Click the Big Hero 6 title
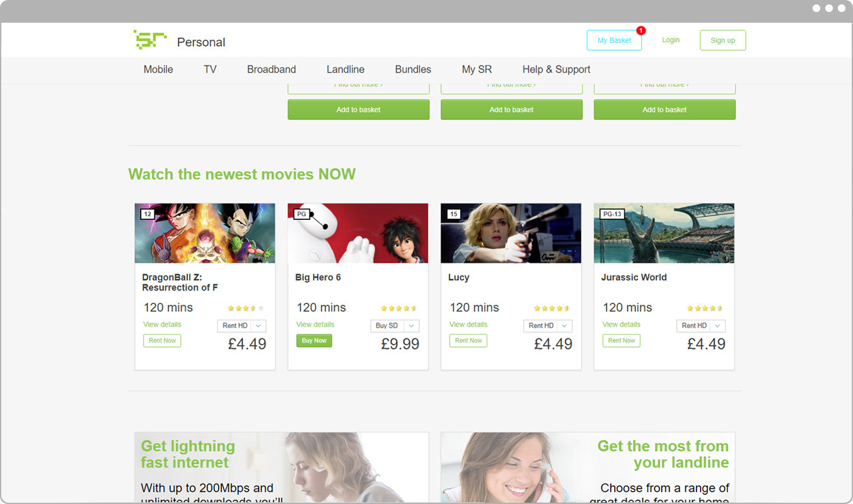Screen dimensions: 853x504 point(318,277)
